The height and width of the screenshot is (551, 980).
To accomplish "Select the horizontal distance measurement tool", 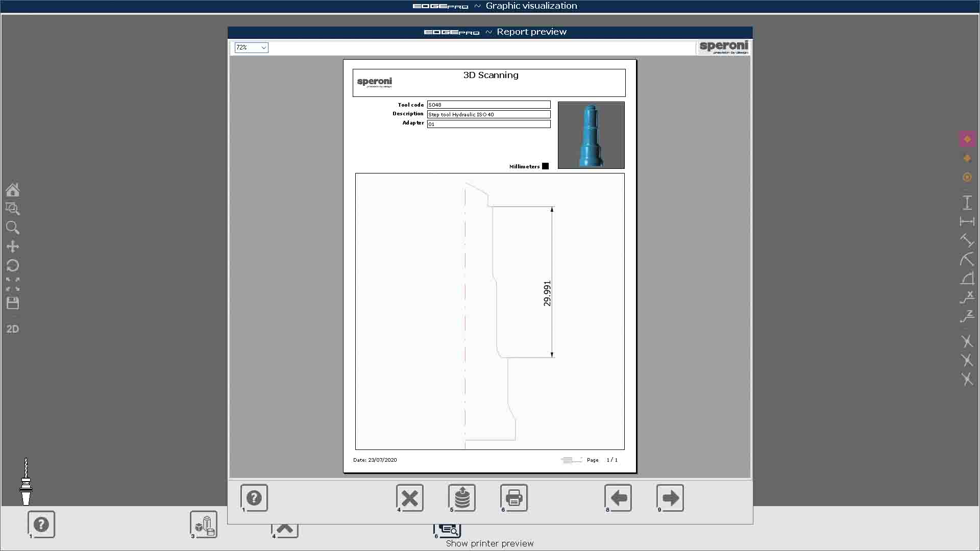I will [967, 221].
